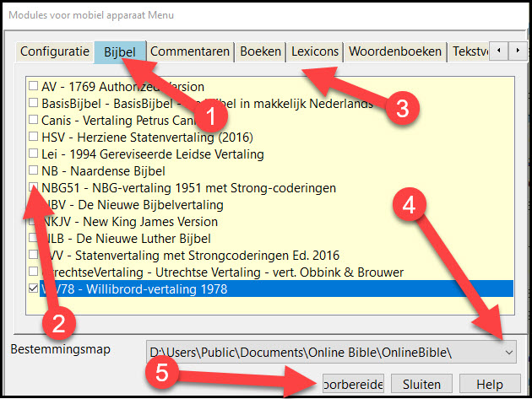Open the Configuratie tab

(55, 51)
